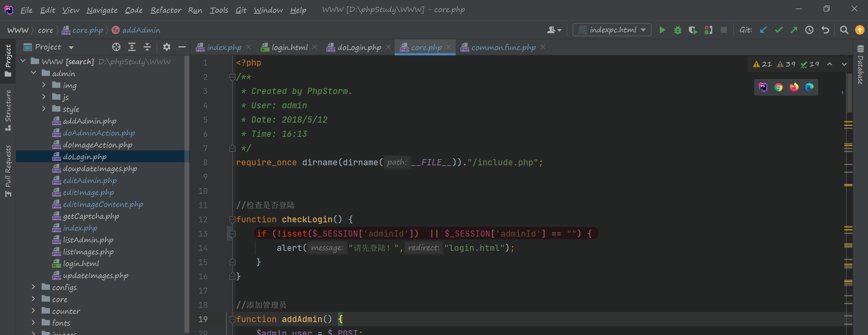Click the addAdmin breadcrumb
Screen dimensions: 868x335
click(136, 30)
